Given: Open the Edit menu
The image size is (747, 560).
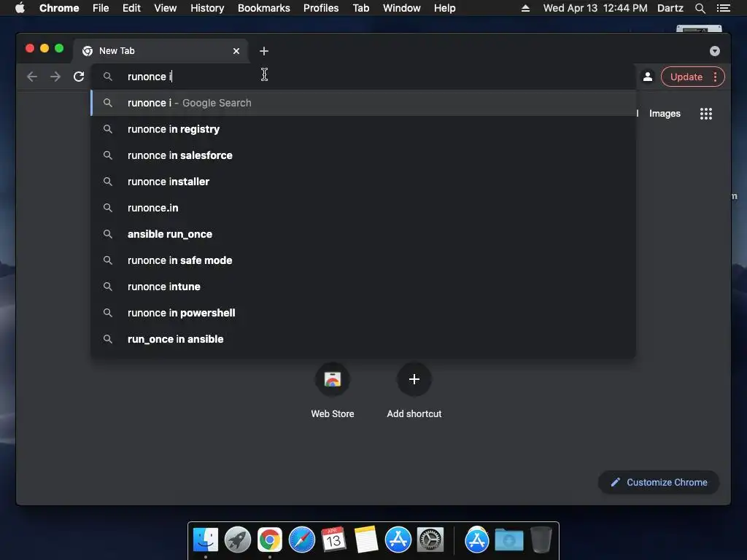Looking at the screenshot, I should point(131,8).
